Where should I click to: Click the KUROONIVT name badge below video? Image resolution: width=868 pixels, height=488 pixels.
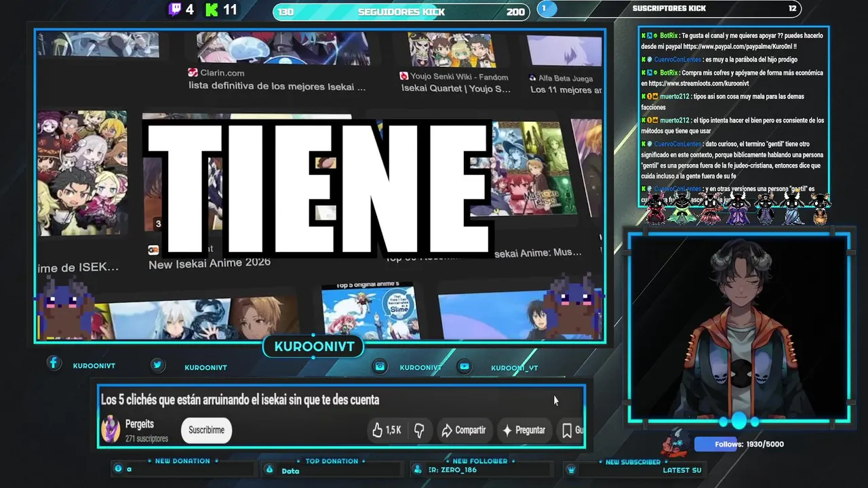pos(314,347)
